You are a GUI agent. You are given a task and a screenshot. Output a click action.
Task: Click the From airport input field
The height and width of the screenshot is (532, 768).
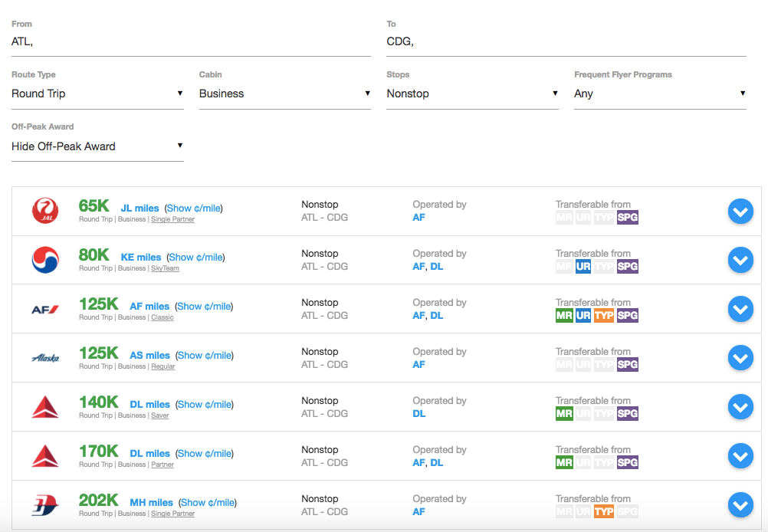pyautogui.click(x=191, y=42)
